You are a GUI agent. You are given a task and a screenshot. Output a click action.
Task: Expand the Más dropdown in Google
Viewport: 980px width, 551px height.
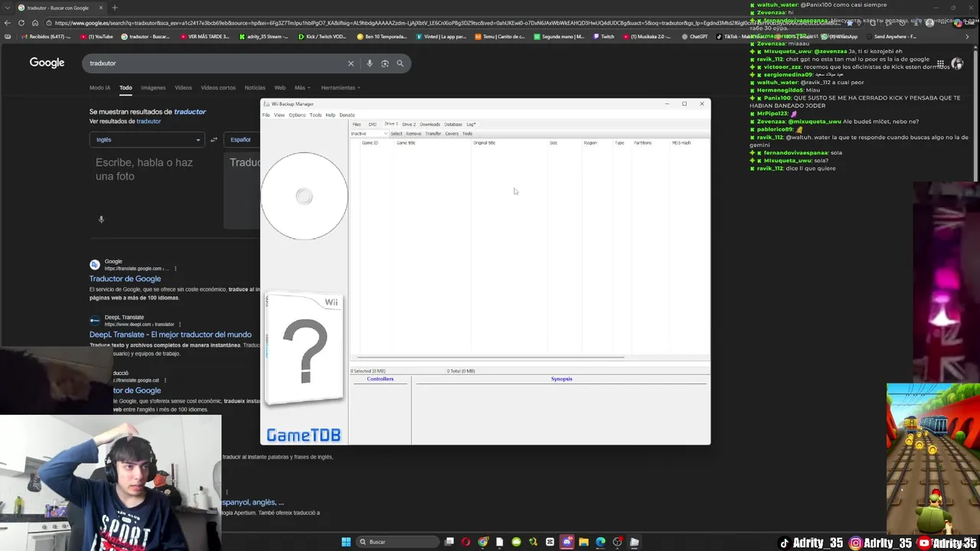[x=302, y=88]
